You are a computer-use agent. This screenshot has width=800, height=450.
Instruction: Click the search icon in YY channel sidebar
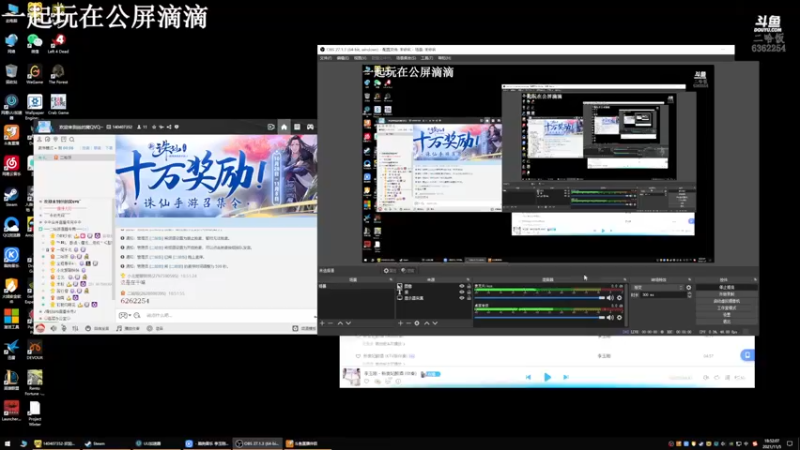(x=72, y=139)
